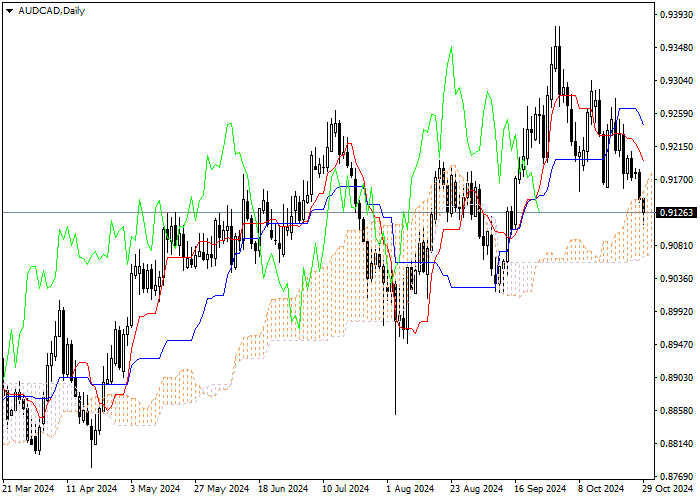Click the 1 Aug 2024 date label
700x500 pixels.
pyautogui.click(x=410, y=489)
